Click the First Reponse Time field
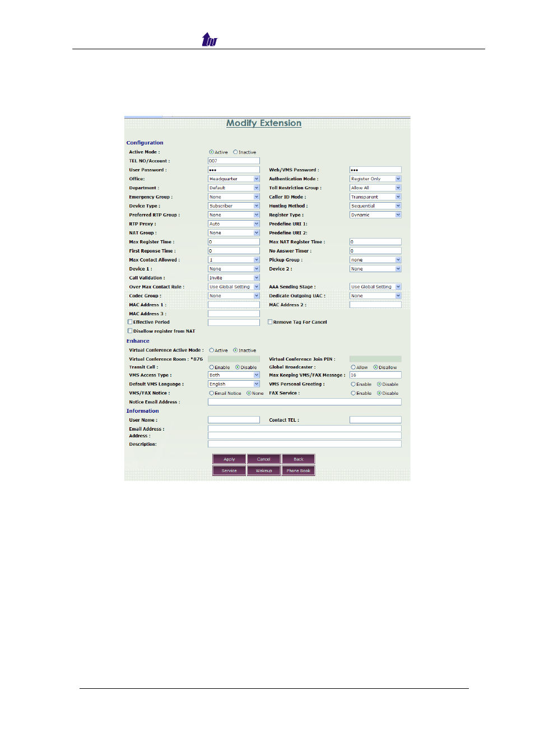Image resolution: width=535 pixels, height=756 pixels. tap(234, 251)
